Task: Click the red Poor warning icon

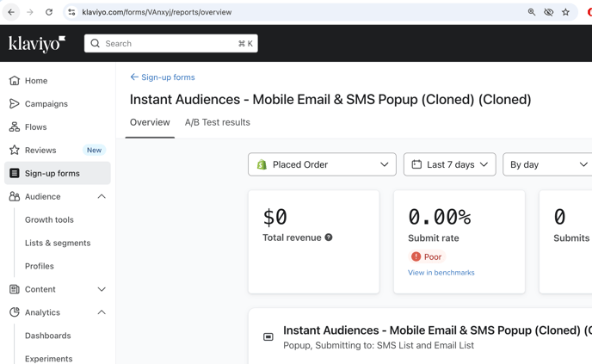Action: (x=416, y=256)
